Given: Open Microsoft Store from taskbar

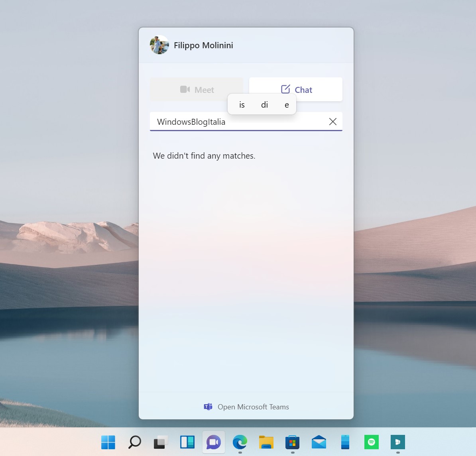Looking at the screenshot, I should 292,442.
